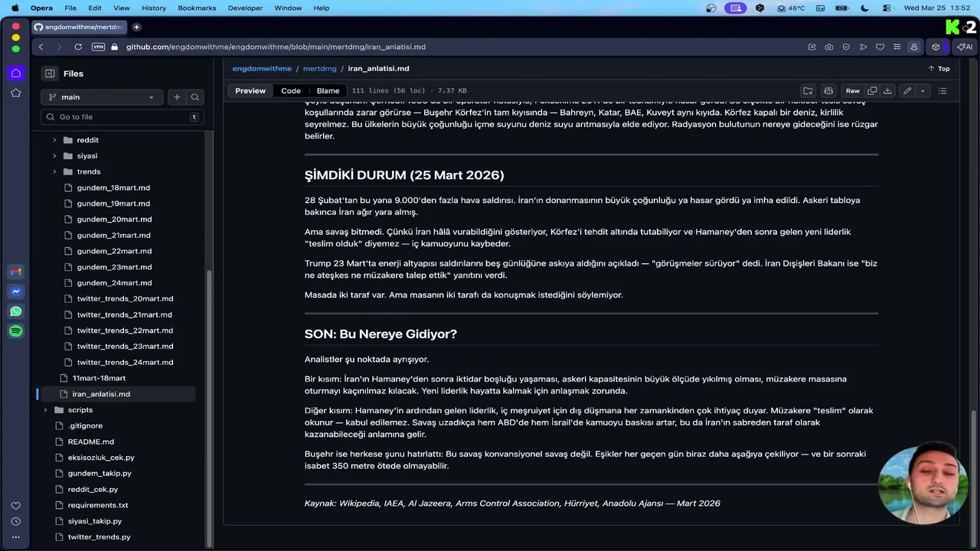This screenshot has width=980, height=551.
Task: Open the Developer menu
Action: 245,8
